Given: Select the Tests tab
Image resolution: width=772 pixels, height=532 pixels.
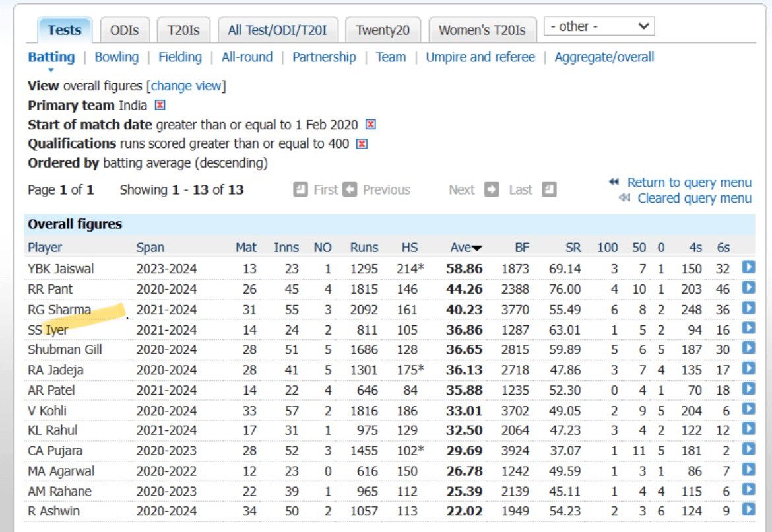Looking at the screenshot, I should pos(65,30).
